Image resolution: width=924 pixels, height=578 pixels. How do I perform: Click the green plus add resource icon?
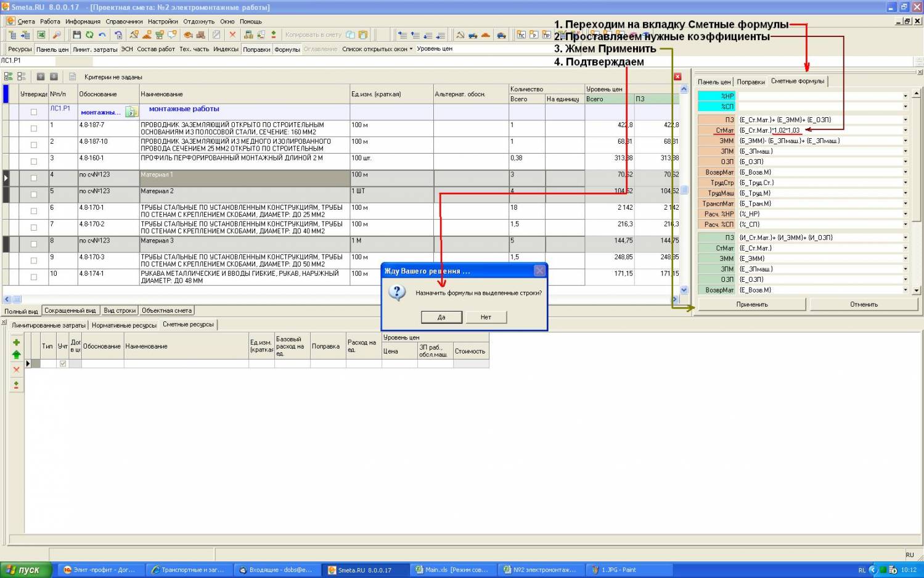point(17,342)
